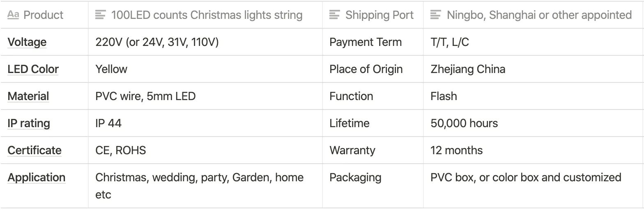Open the Voltage row page

27,42
